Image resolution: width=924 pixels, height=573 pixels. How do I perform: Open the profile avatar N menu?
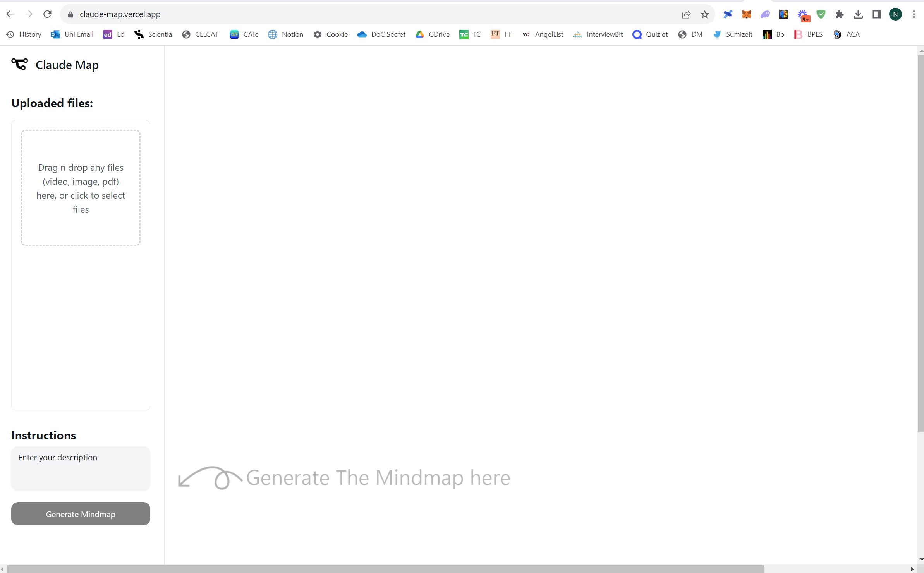pyautogui.click(x=895, y=14)
